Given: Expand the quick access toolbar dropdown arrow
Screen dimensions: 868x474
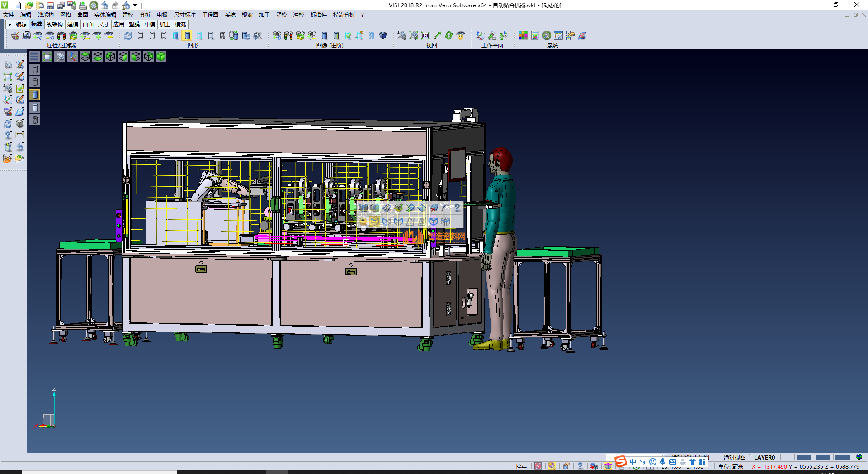Looking at the screenshot, I should coord(135,5).
